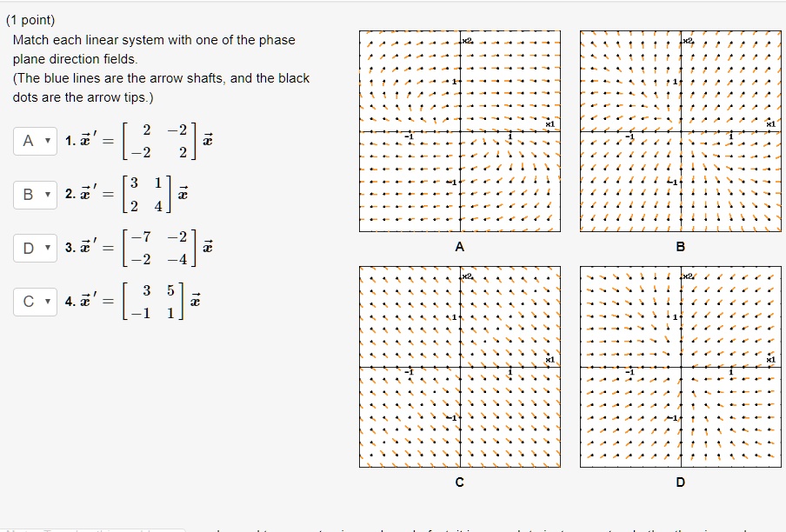
Task: Click direction field plot labeled D
Action: [x=679, y=365]
